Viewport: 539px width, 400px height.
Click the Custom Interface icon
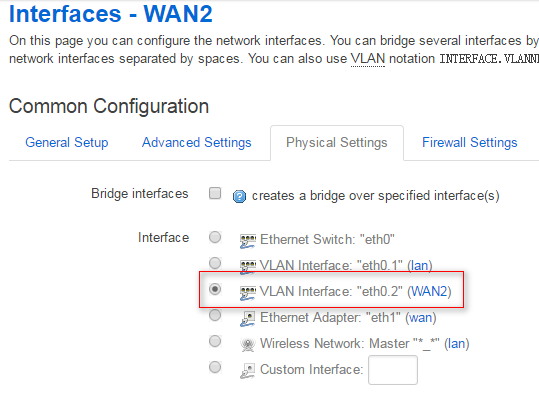[248, 371]
